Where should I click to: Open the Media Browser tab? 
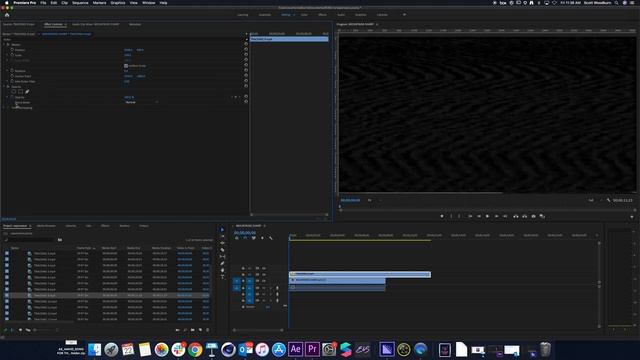tap(46, 226)
